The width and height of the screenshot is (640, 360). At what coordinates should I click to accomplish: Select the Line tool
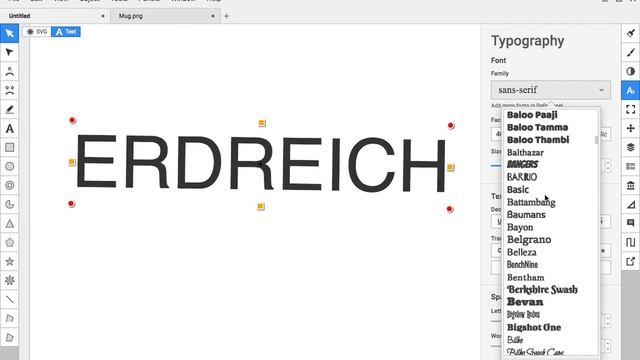tap(9, 300)
